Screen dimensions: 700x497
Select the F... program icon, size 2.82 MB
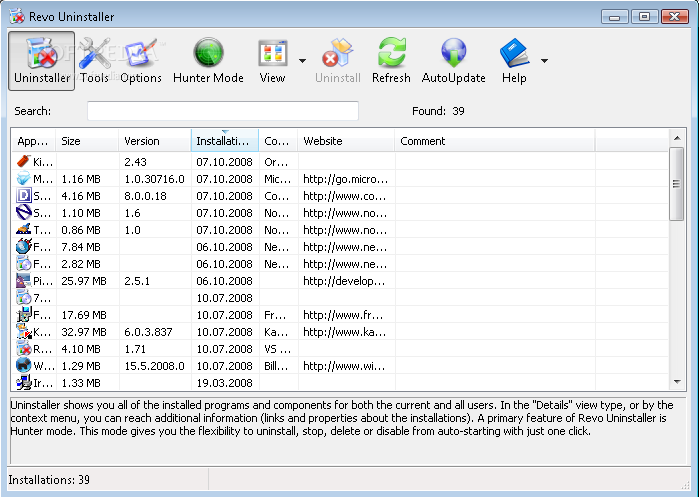[x=24, y=263]
